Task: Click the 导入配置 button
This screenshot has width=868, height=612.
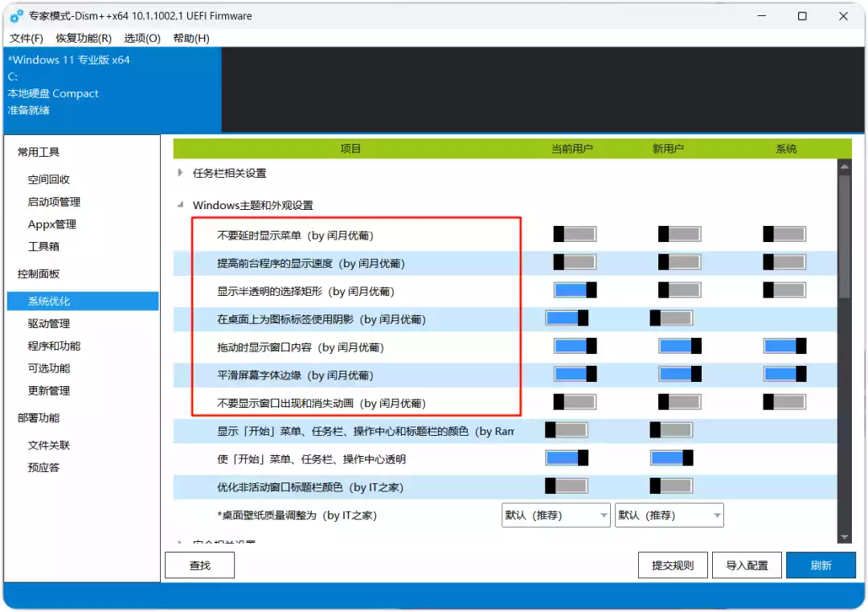Action: pos(747,565)
